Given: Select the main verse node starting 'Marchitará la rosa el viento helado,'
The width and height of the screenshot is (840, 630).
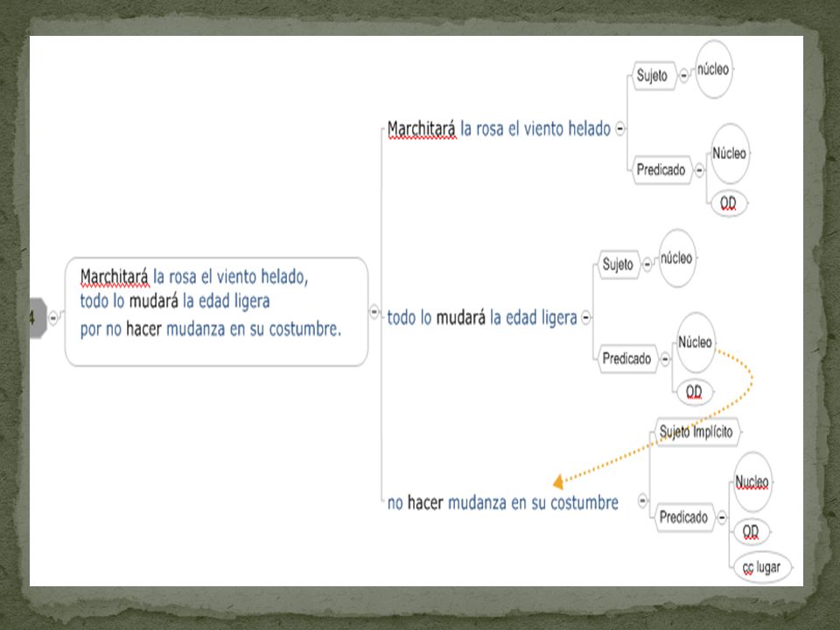Looking at the screenshot, I should point(216,311).
